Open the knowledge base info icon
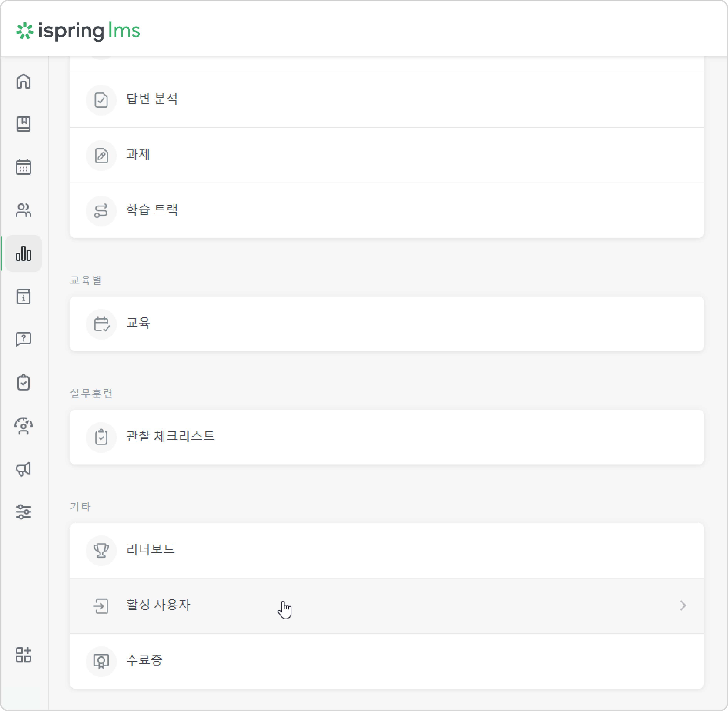Screen dimensions: 728x711 click(x=23, y=297)
